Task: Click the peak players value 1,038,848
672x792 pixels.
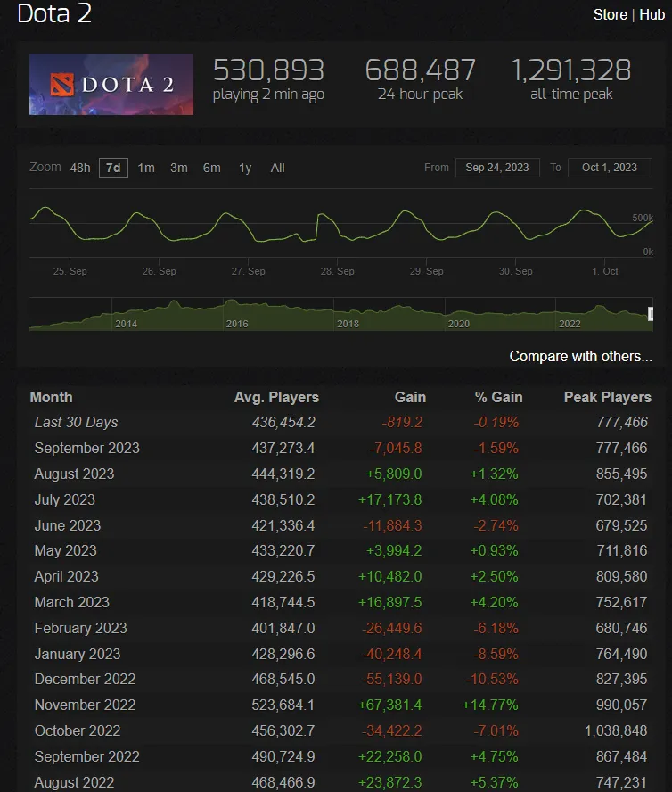Action: click(x=616, y=730)
